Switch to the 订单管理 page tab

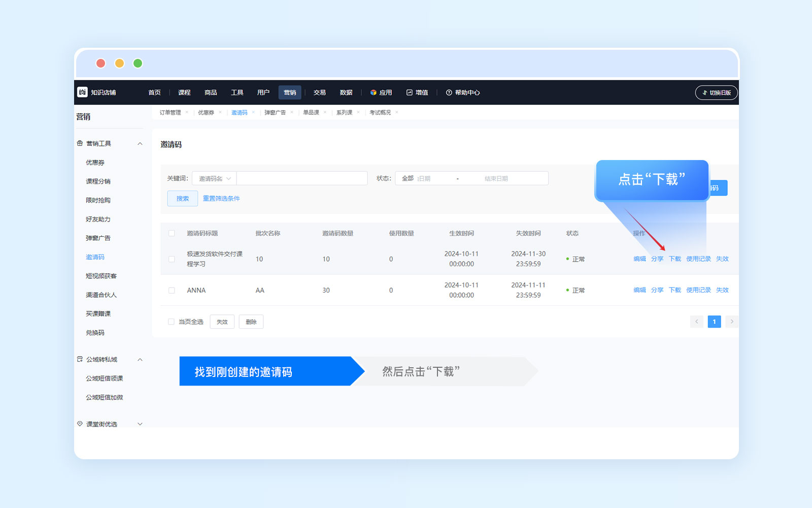click(171, 112)
